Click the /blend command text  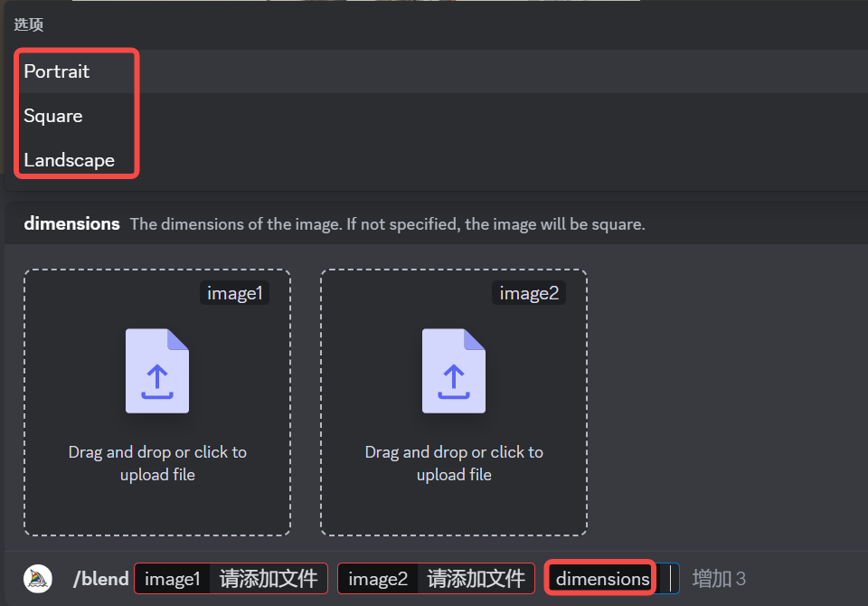[x=100, y=579]
